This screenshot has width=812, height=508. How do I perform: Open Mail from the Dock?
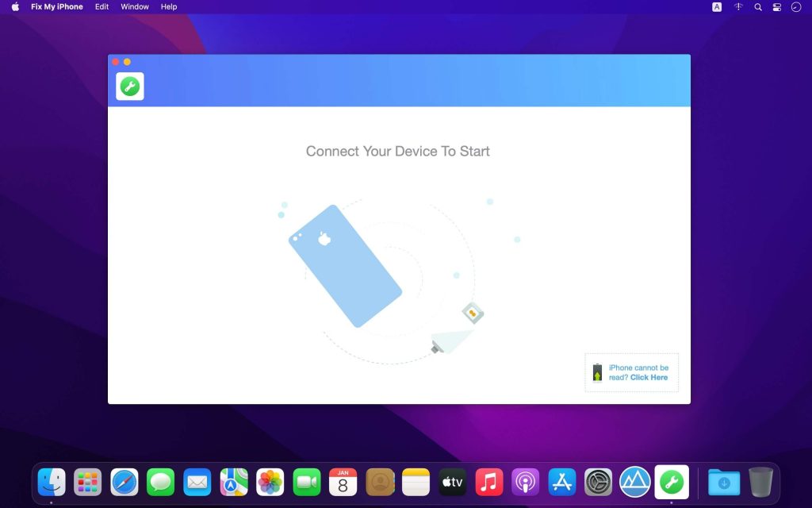click(x=197, y=482)
